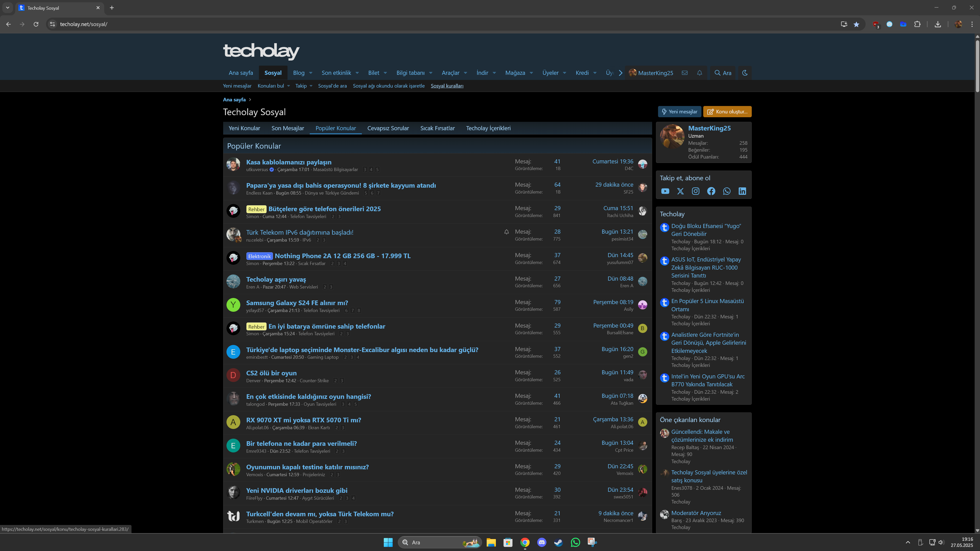Open MasterKing25 user menu in navbar
This screenshot has width=980, height=551.
pyautogui.click(x=651, y=73)
